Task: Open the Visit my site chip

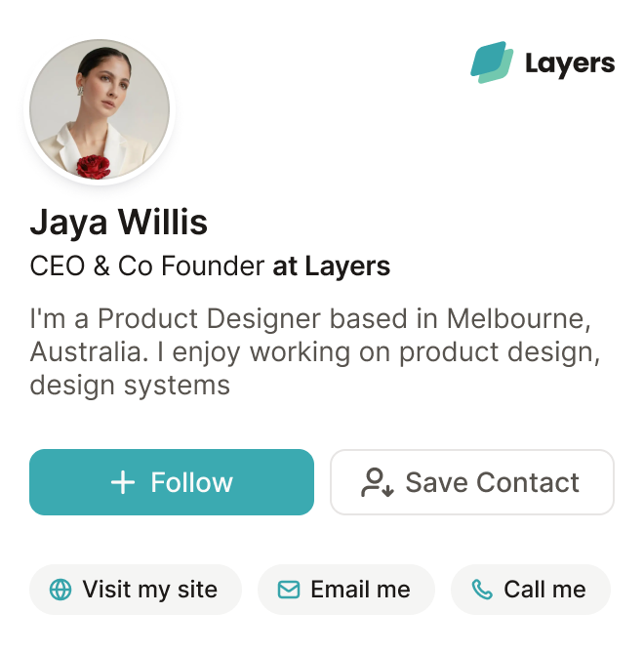Action: [x=136, y=590]
